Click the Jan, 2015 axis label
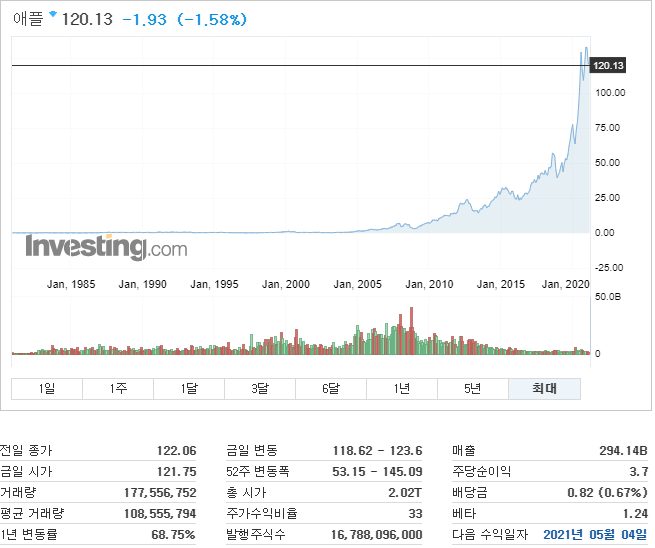 tap(501, 284)
